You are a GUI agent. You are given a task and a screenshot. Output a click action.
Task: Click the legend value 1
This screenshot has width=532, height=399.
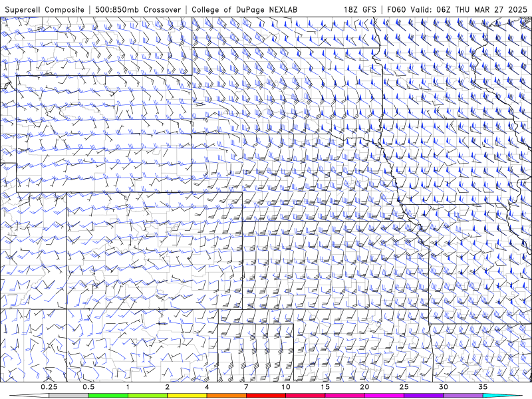click(128, 387)
